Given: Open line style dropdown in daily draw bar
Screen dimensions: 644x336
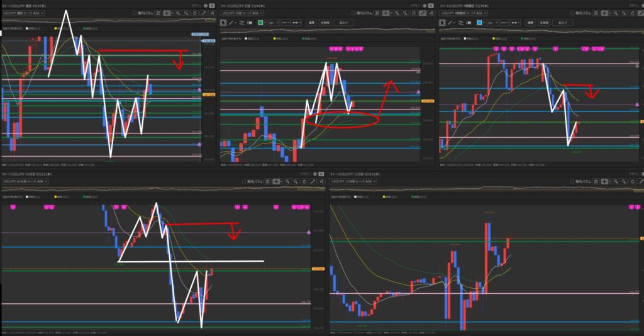Looking at the screenshot, I should tap(286, 23).
